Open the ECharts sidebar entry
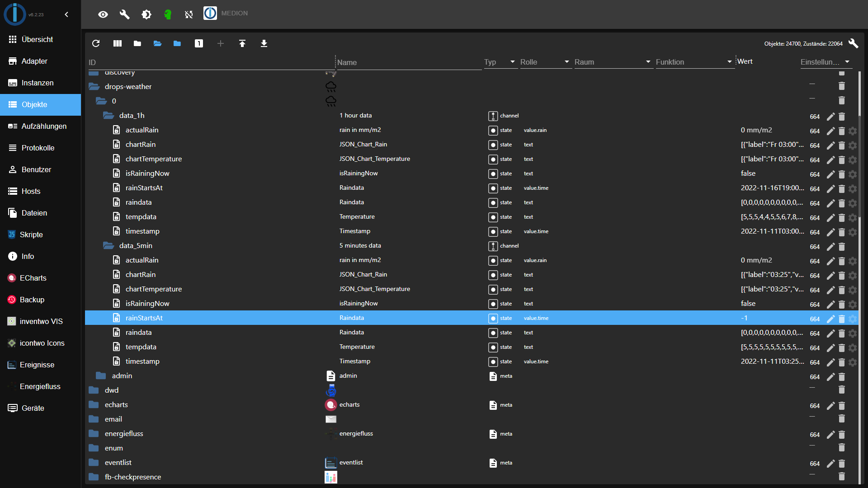868x488 pixels. (41, 278)
